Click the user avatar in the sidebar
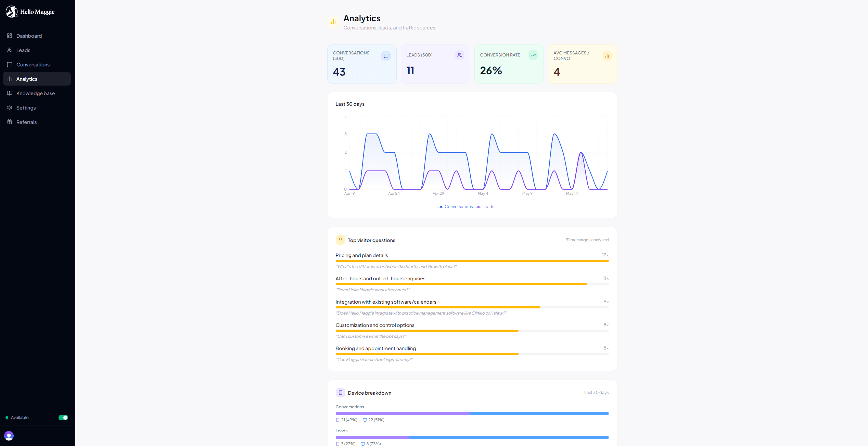868x446 pixels. [9, 436]
